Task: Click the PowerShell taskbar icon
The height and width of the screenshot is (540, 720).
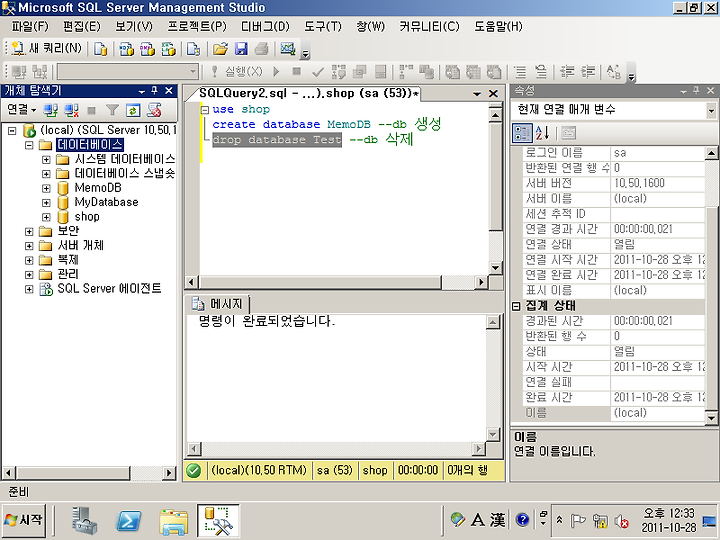Action: [x=128, y=521]
